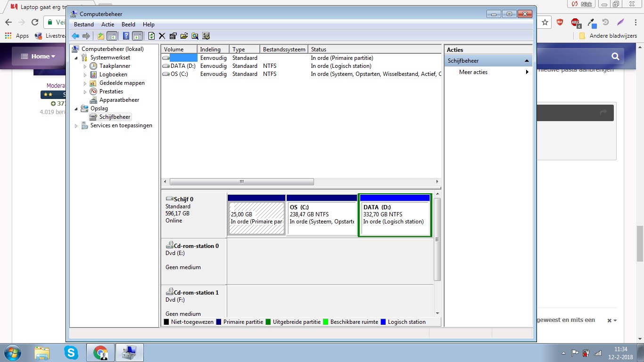Open the Beeld menu
Image resolution: width=644 pixels, height=362 pixels.
tap(128, 25)
